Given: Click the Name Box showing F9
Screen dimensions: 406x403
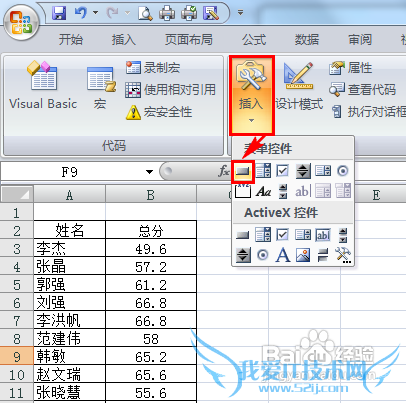Looking at the screenshot, I should point(71,172).
